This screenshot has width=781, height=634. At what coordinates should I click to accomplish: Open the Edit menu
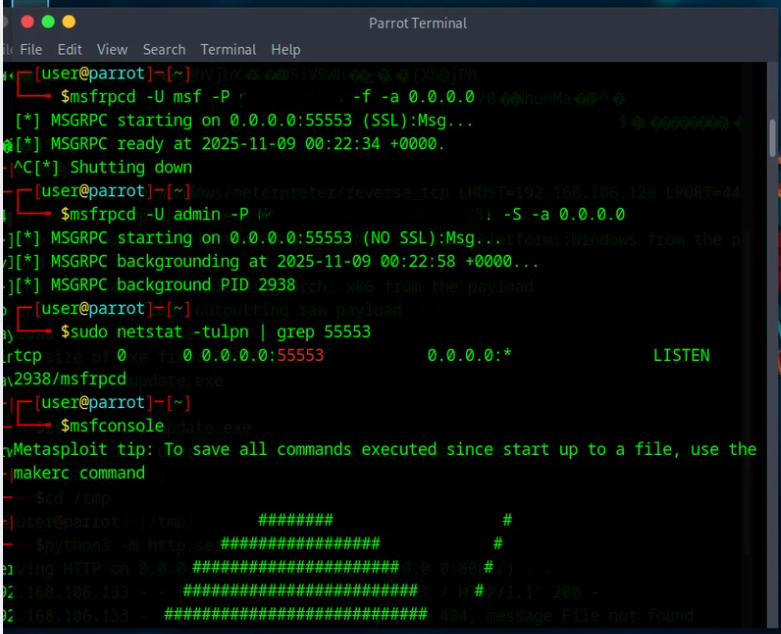click(x=70, y=50)
